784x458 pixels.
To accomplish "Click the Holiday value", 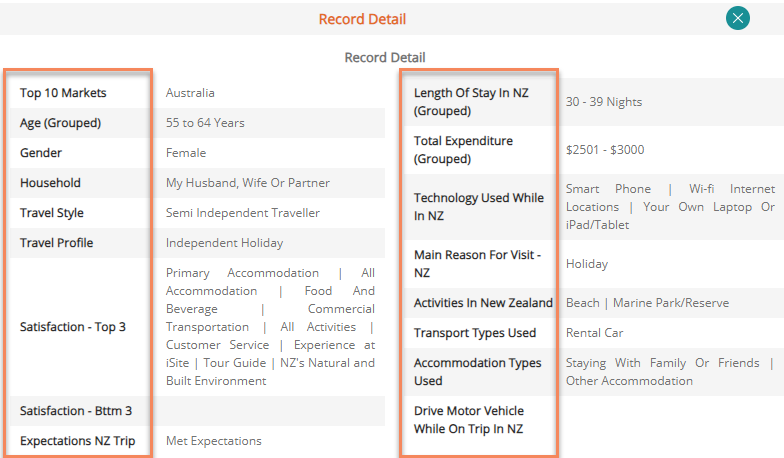I will point(586,264).
